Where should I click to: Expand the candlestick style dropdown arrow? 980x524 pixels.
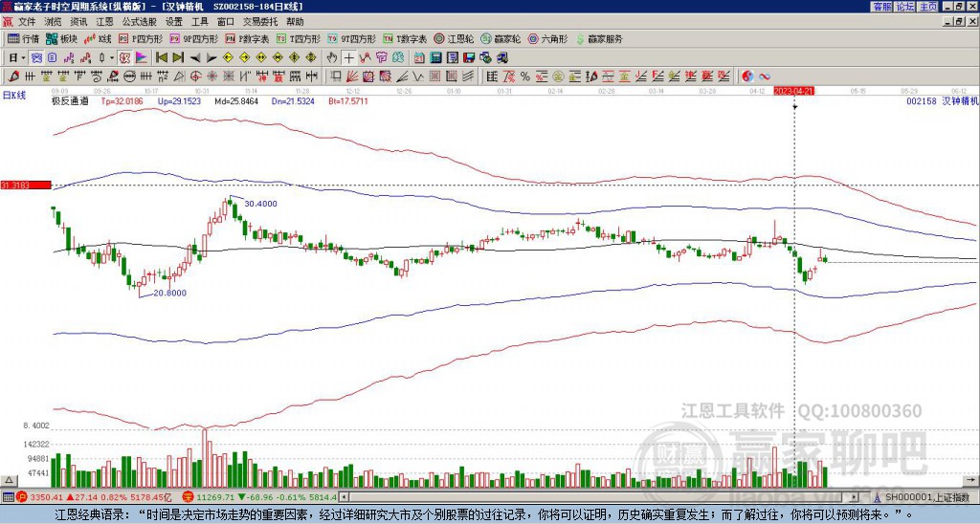[112, 57]
